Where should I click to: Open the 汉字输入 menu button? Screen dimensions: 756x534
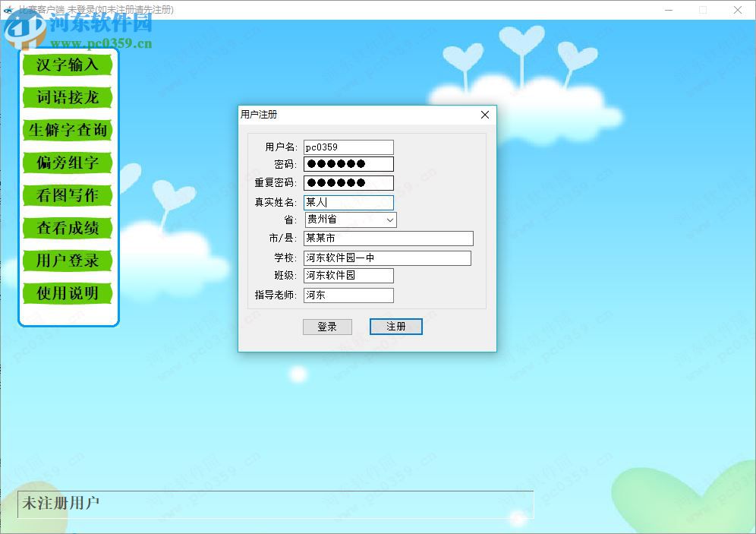point(68,65)
